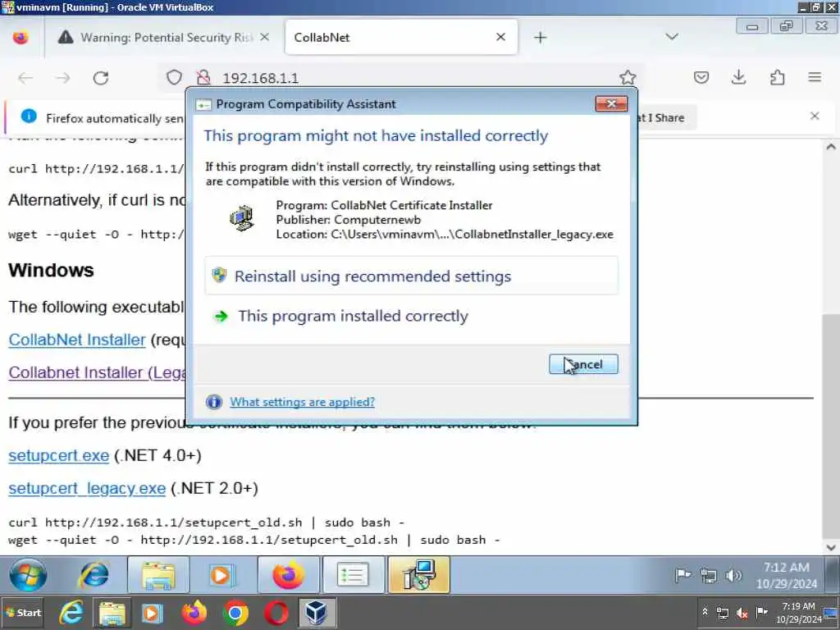Show hidden icons in host tray
The image size is (840, 630).
tap(705, 612)
